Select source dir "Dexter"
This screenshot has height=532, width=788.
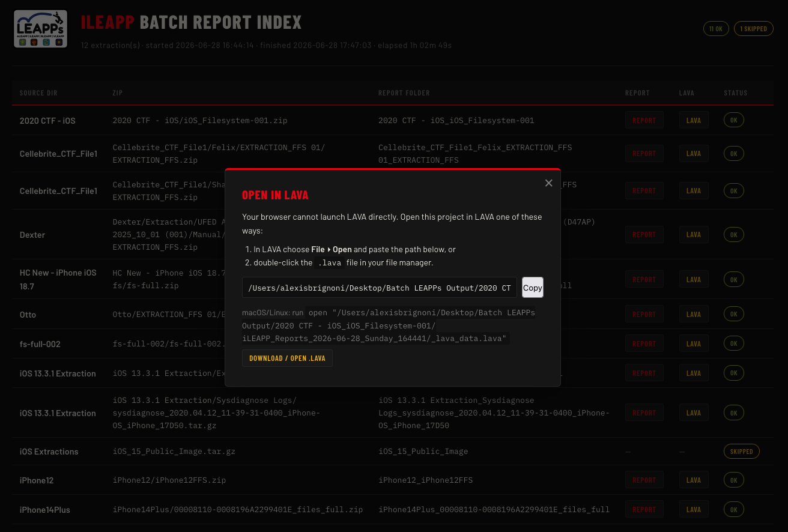click(32, 235)
